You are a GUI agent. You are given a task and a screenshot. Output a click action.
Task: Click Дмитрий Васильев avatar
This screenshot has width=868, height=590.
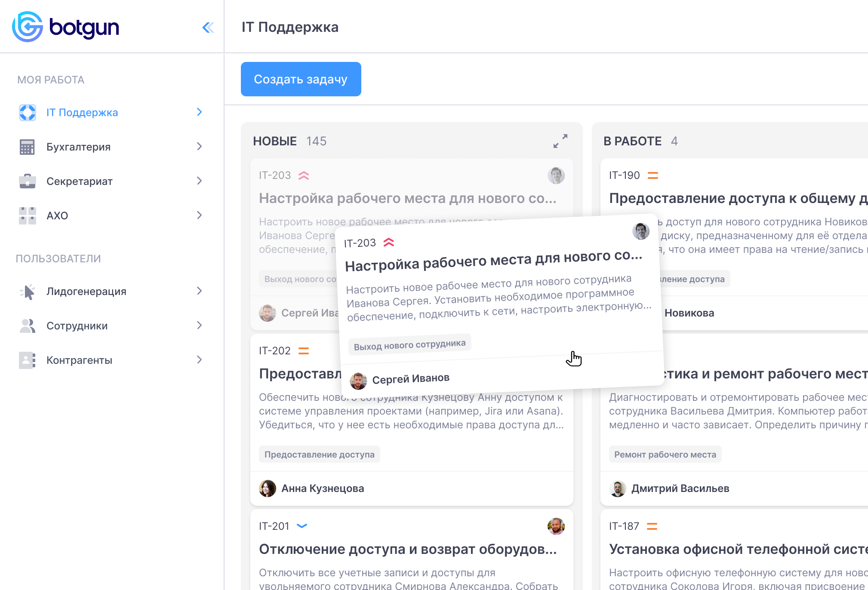618,489
